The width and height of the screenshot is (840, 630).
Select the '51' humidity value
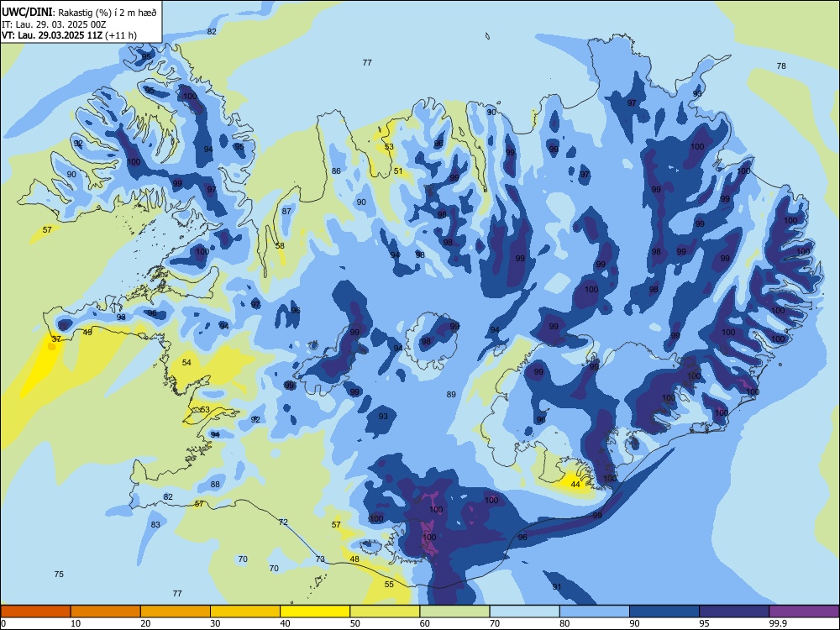(398, 171)
